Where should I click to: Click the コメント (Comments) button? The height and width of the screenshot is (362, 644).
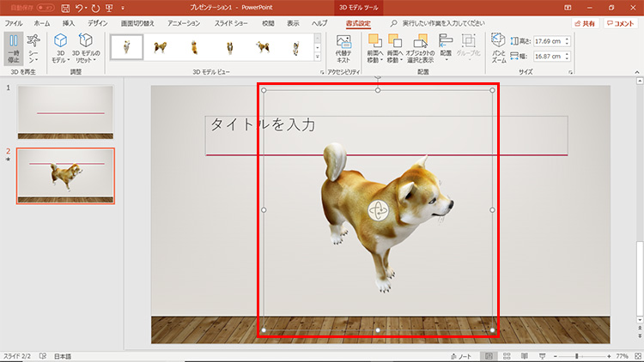click(621, 23)
